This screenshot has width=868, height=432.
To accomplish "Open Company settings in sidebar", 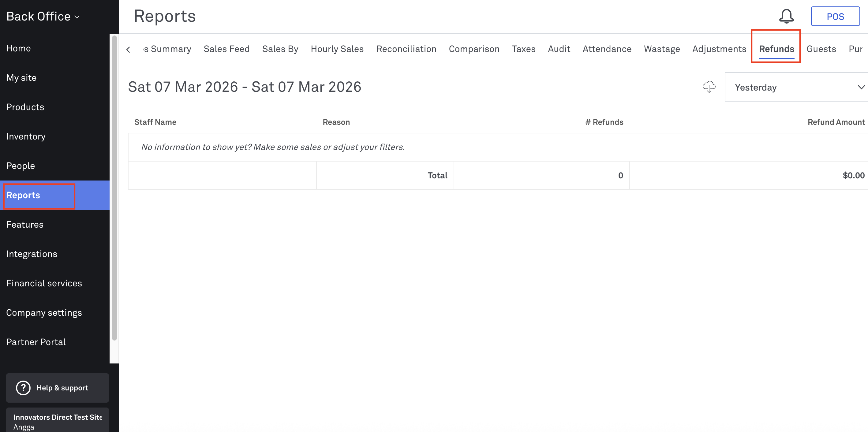I will pos(44,312).
